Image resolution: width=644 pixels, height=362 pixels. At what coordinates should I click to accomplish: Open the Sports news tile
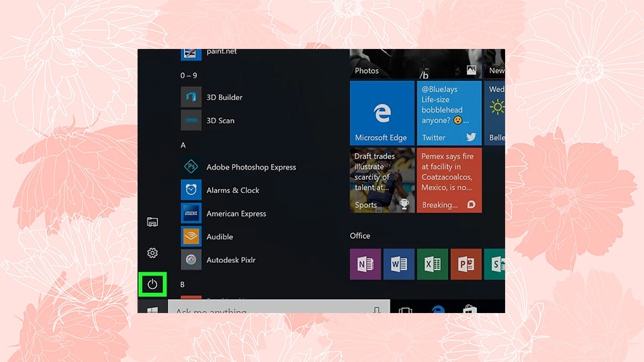coord(382,180)
